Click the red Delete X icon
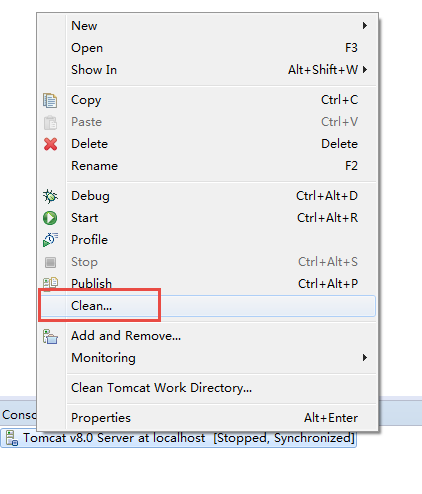Screen dimensions: 422x494 pyautogui.click(x=50, y=144)
